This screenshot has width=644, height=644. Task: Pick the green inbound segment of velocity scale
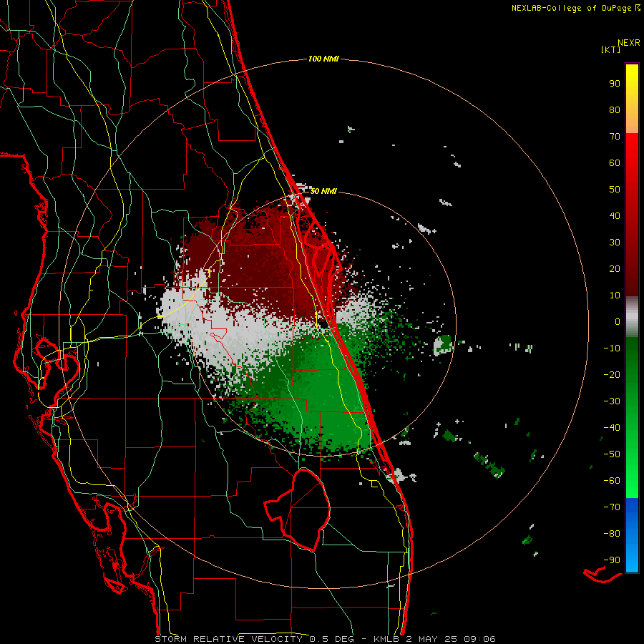[632, 418]
